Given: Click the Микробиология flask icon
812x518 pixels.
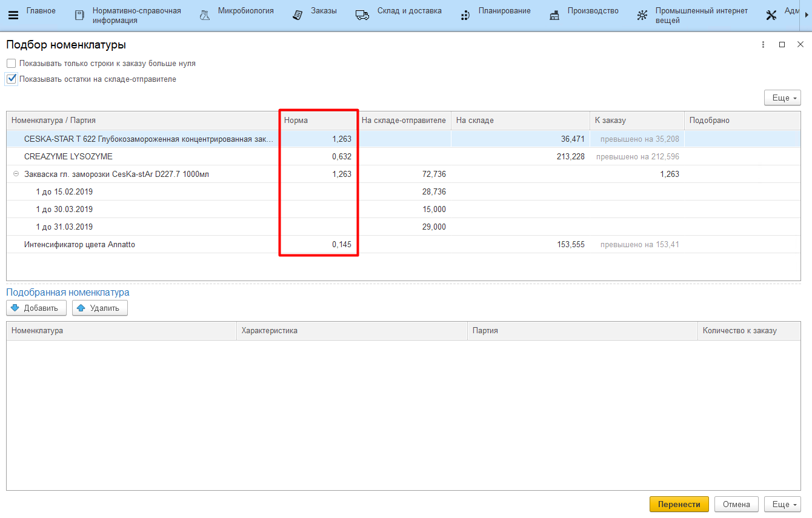Looking at the screenshot, I should [x=205, y=16].
